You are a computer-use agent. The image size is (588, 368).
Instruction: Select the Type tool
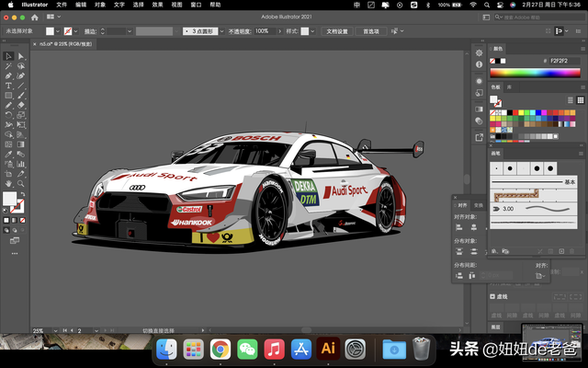(8, 85)
